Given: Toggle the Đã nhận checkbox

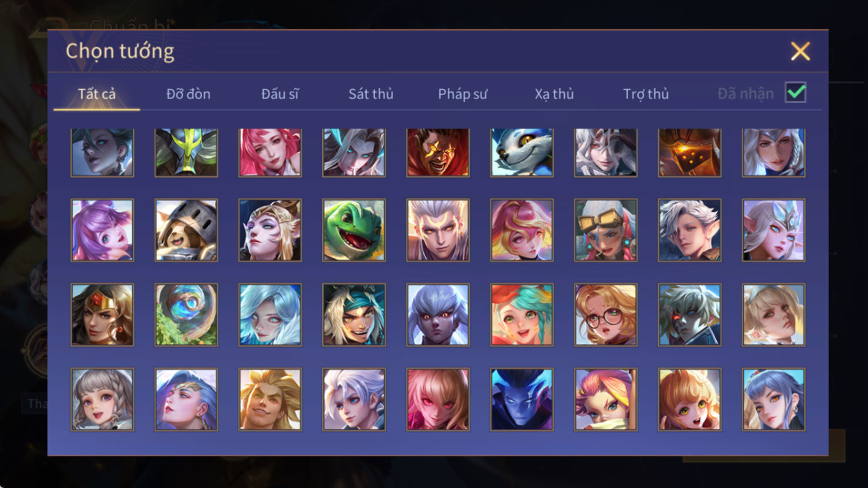Looking at the screenshot, I should [795, 93].
